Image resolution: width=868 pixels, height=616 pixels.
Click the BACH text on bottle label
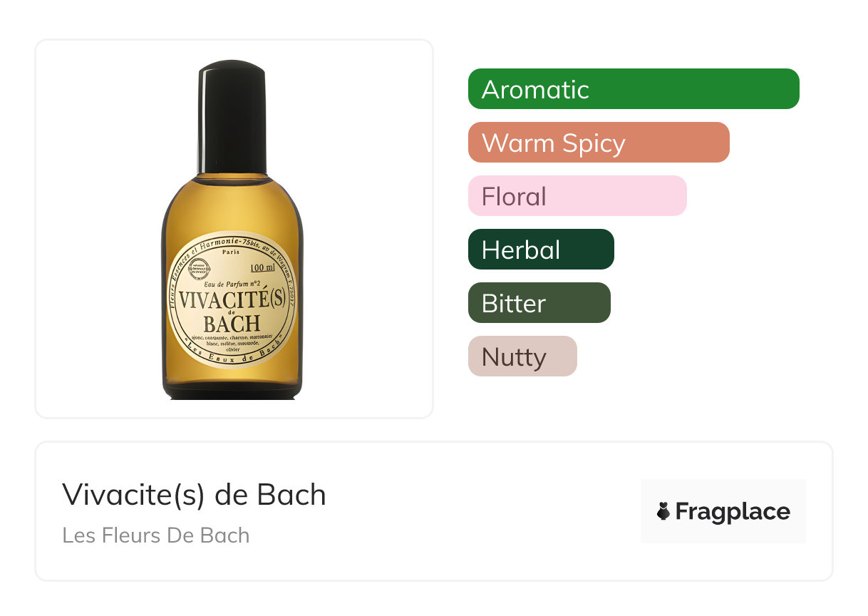click(x=232, y=323)
